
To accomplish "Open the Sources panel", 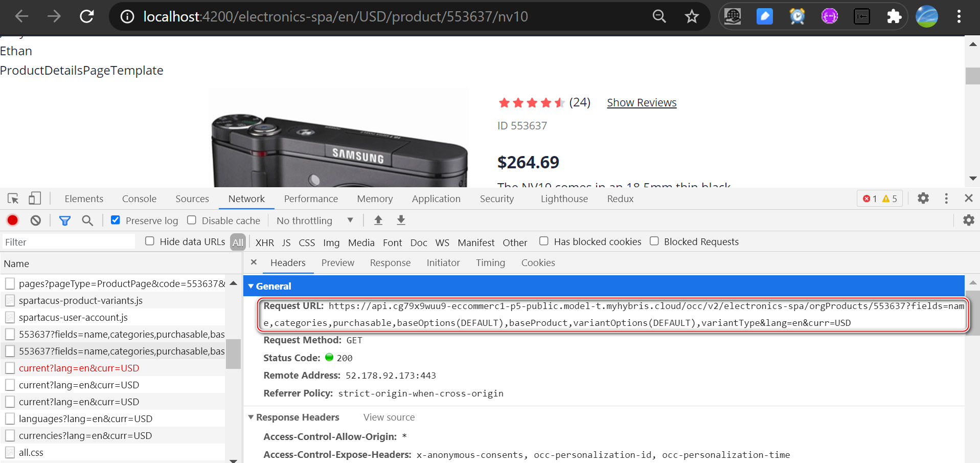I will click(x=192, y=199).
